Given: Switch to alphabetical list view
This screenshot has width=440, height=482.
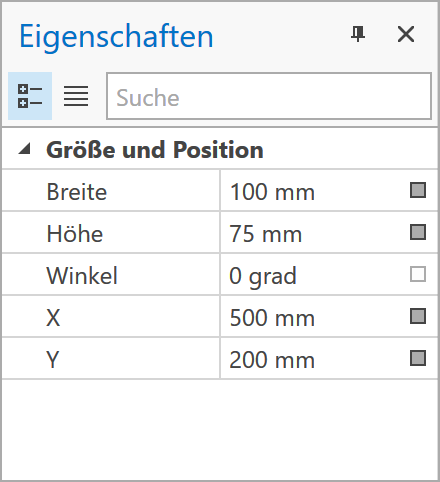Looking at the screenshot, I should (76, 96).
